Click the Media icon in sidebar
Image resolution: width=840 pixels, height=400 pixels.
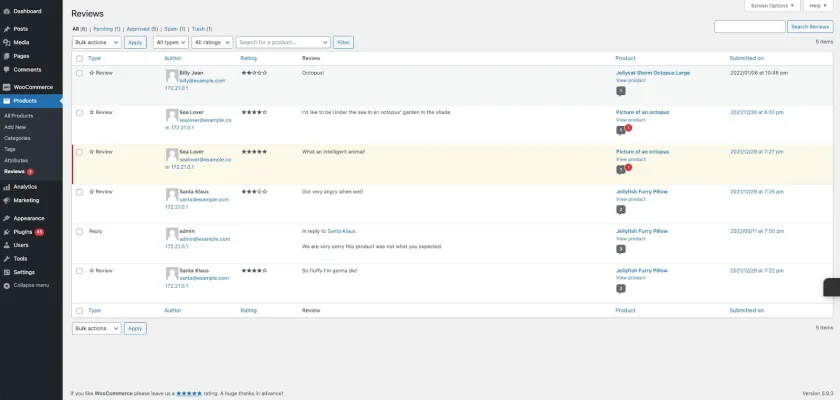(6, 42)
